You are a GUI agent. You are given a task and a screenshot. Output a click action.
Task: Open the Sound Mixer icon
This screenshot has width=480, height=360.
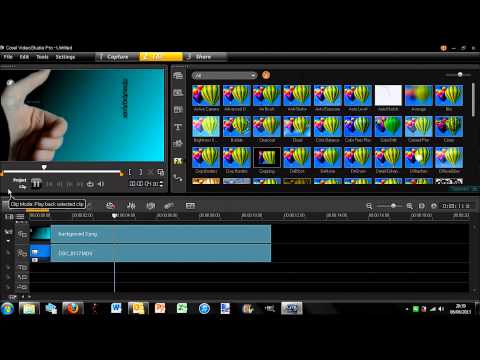point(131,206)
